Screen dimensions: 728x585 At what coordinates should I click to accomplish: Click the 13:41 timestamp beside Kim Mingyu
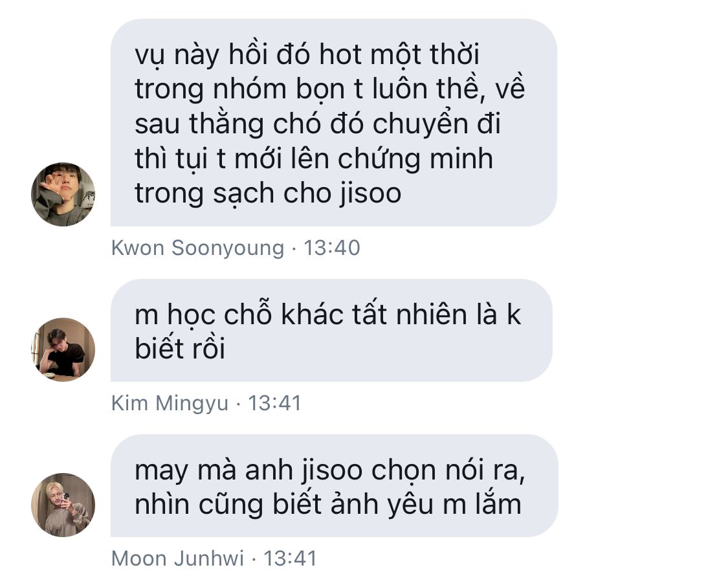click(275, 403)
